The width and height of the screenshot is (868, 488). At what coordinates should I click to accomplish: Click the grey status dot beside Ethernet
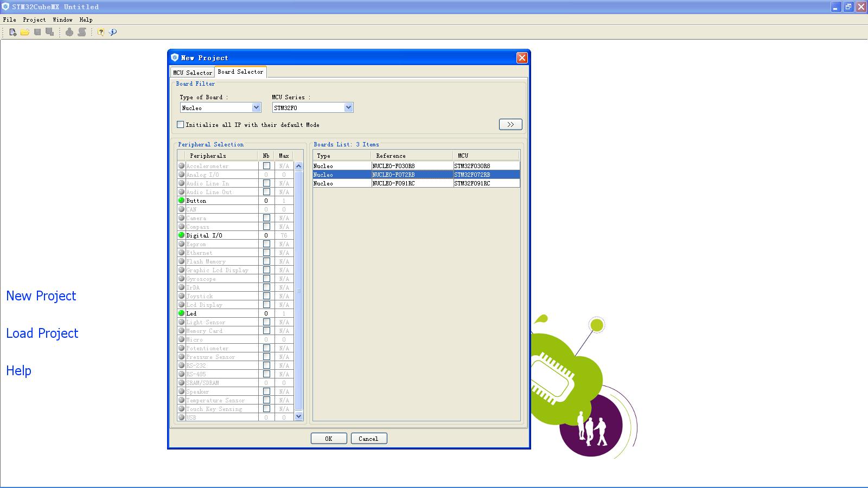pos(181,253)
